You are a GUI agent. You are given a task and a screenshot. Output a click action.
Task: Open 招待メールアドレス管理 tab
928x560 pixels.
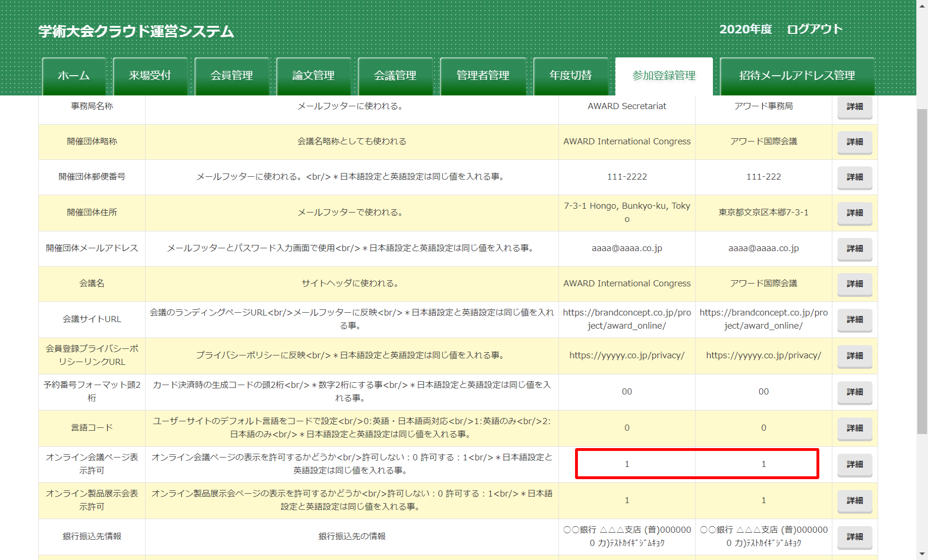pyautogui.click(x=797, y=76)
